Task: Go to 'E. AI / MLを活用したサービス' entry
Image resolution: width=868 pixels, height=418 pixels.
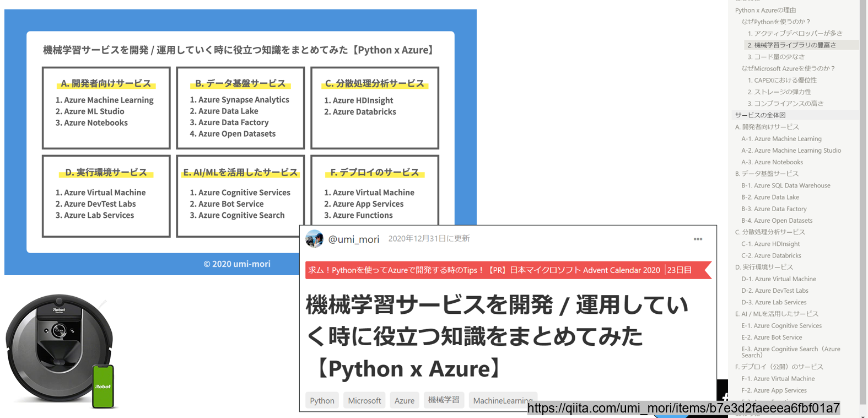Action: tap(777, 314)
